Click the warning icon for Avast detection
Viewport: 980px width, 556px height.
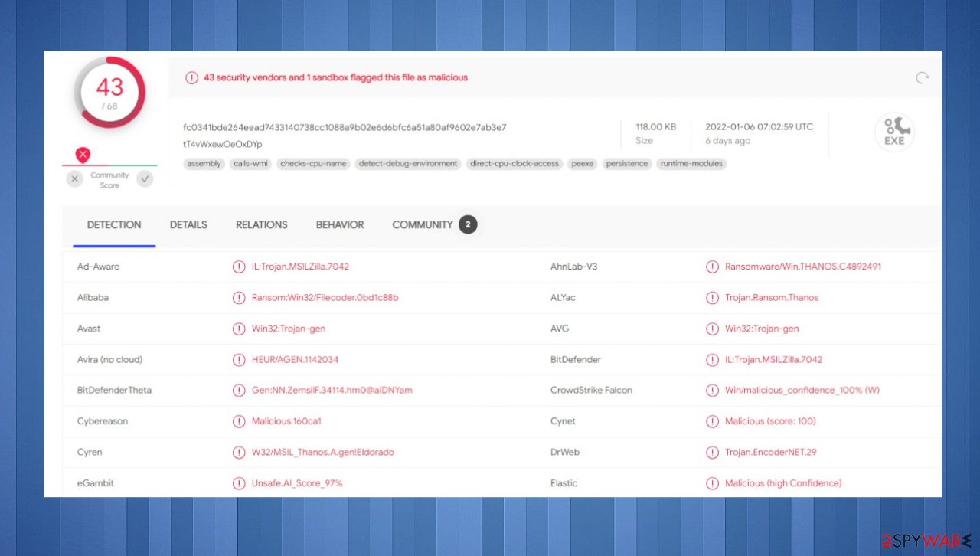tap(239, 329)
